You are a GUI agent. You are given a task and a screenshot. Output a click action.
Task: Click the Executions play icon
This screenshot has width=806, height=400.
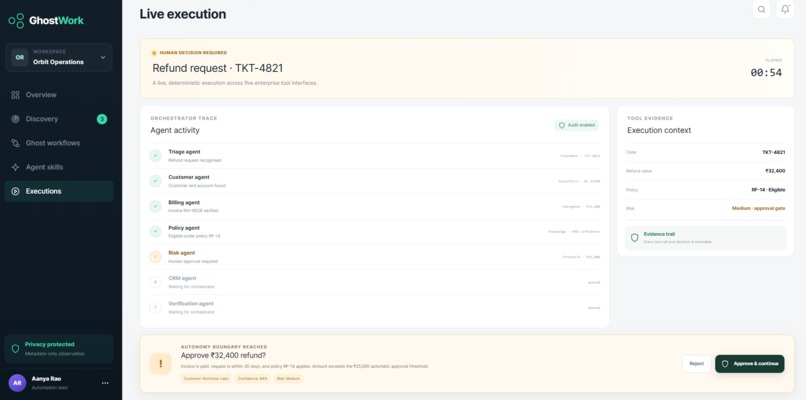[15, 191]
